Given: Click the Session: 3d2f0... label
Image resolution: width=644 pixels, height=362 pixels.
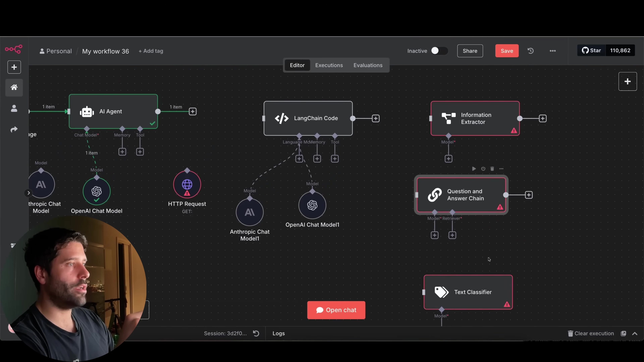Looking at the screenshot, I should point(225,333).
